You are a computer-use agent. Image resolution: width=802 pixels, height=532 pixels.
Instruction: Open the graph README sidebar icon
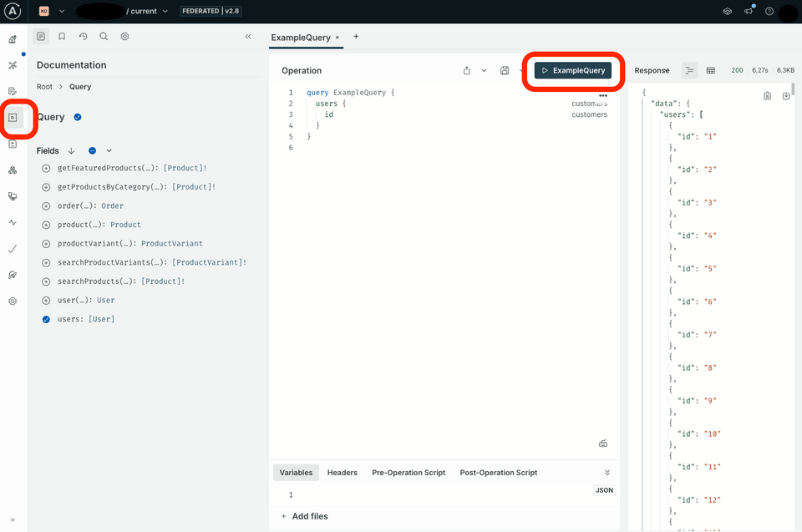(x=13, y=39)
